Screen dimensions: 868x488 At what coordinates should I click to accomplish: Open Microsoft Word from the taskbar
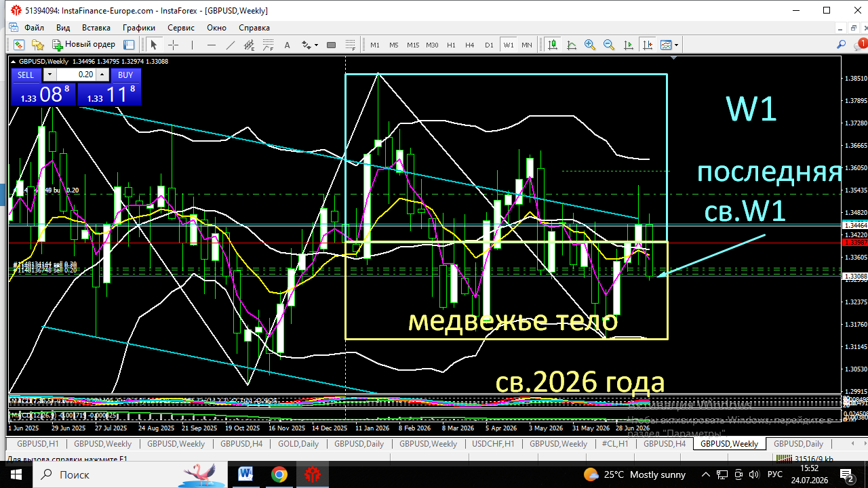click(x=245, y=474)
